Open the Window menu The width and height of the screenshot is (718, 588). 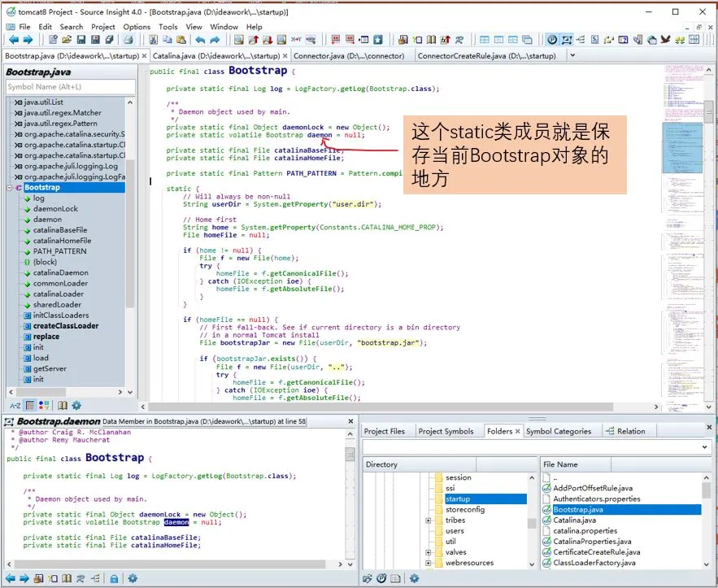click(x=224, y=27)
